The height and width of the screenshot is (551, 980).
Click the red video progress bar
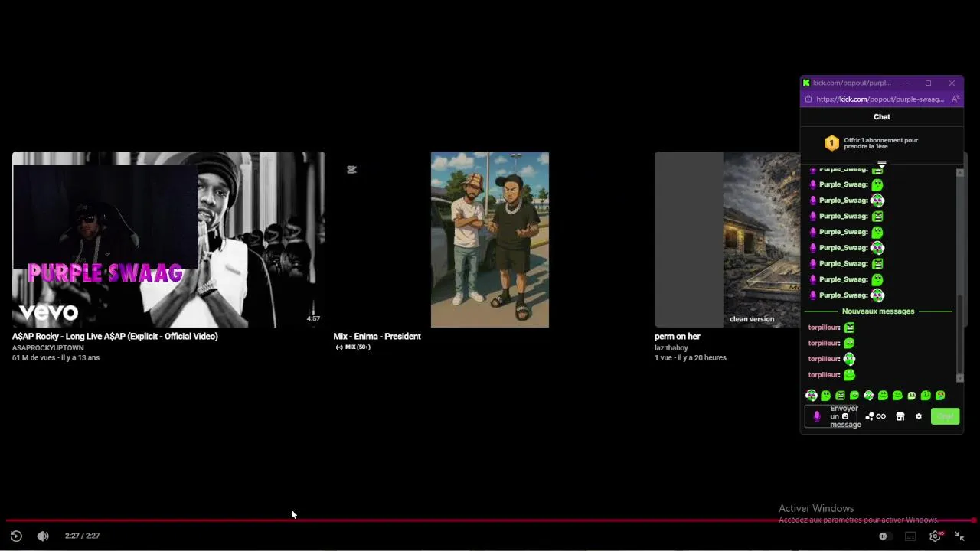[490, 520]
